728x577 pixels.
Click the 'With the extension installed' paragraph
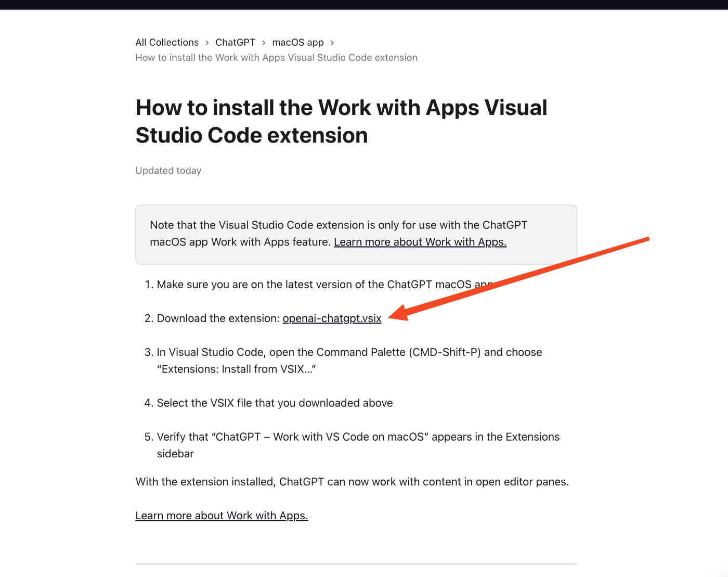click(x=352, y=482)
